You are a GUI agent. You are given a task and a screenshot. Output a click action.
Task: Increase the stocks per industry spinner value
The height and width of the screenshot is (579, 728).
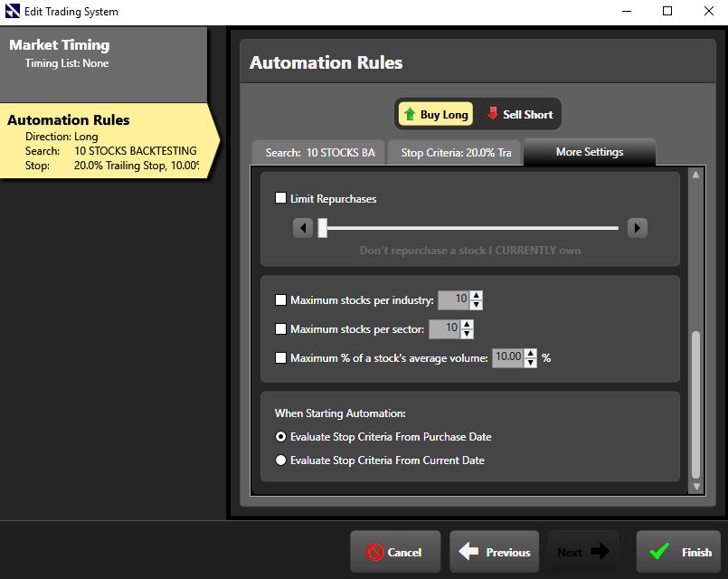[x=477, y=295]
